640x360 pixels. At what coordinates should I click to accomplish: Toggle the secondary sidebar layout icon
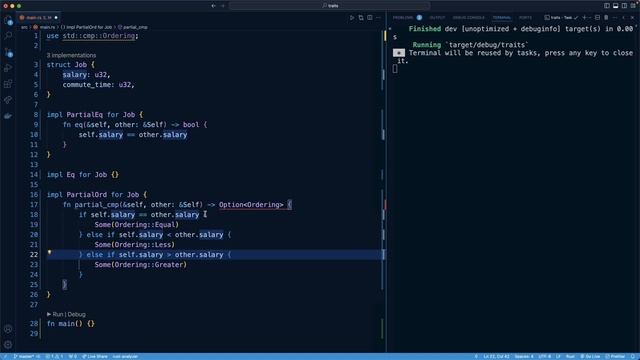coord(624,6)
